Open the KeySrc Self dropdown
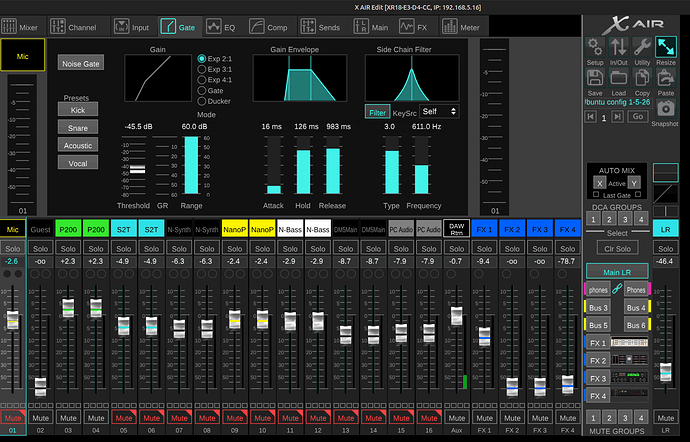The image size is (690, 442). point(440,112)
